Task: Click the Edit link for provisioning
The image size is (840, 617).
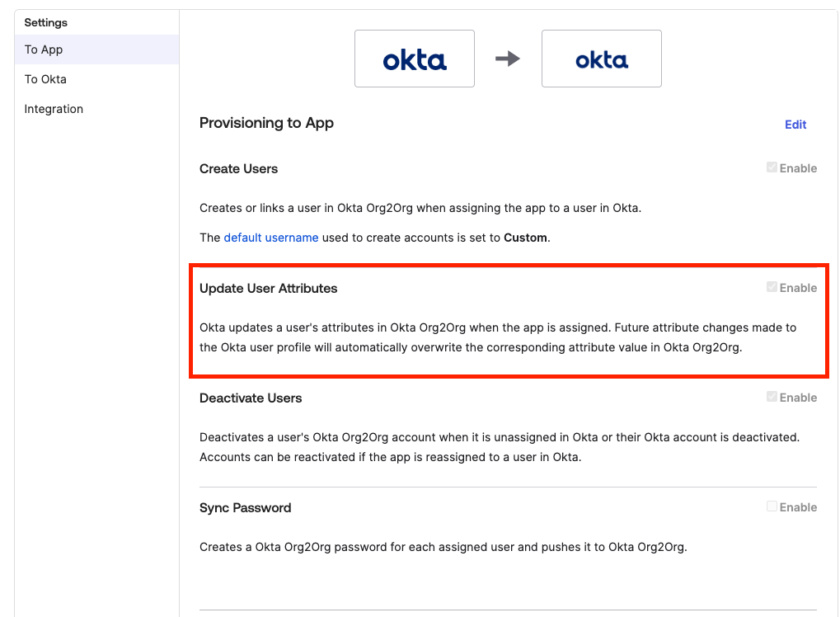Action: coord(795,125)
